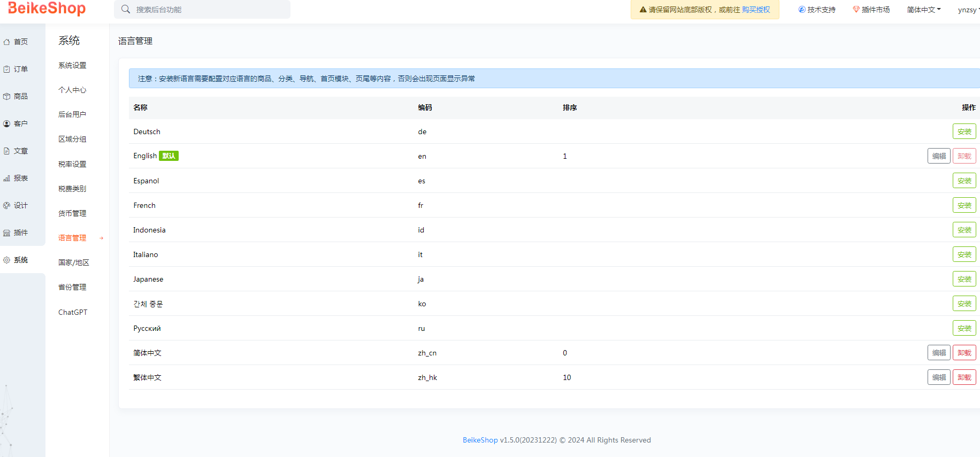Screen dimensions: 980x457
Task: Open the 简体中文 language dropdown
Action: [923, 10]
